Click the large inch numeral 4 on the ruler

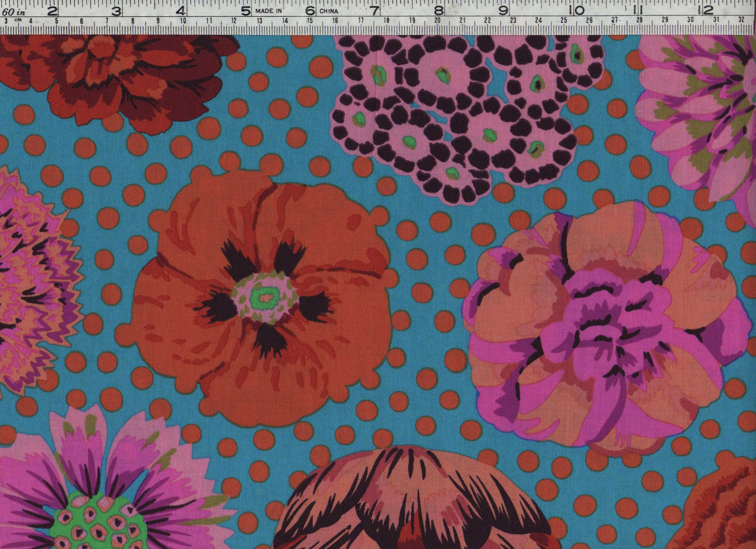181,10
